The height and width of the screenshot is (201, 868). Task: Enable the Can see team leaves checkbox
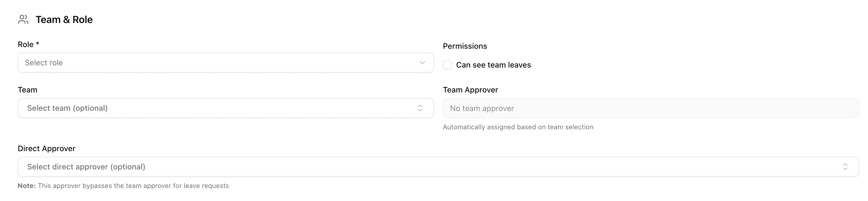(447, 65)
